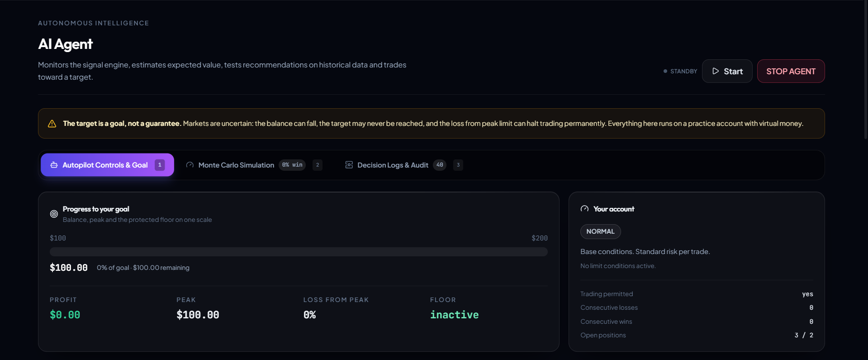Click the 0% win badge
The image size is (868, 360).
292,165
